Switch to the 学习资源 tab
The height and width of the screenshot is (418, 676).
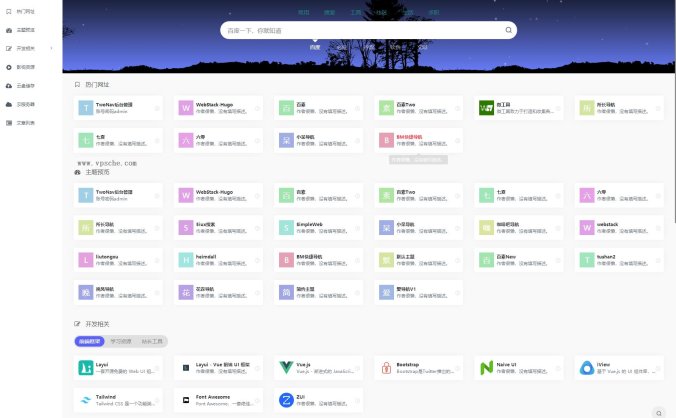pyautogui.click(x=120, y=341)
